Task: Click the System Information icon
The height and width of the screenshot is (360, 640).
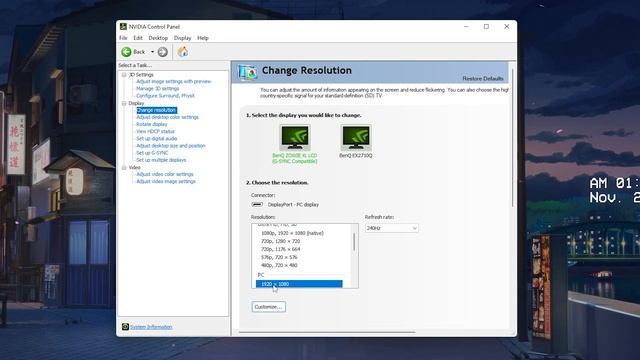Action: (125, 327)
